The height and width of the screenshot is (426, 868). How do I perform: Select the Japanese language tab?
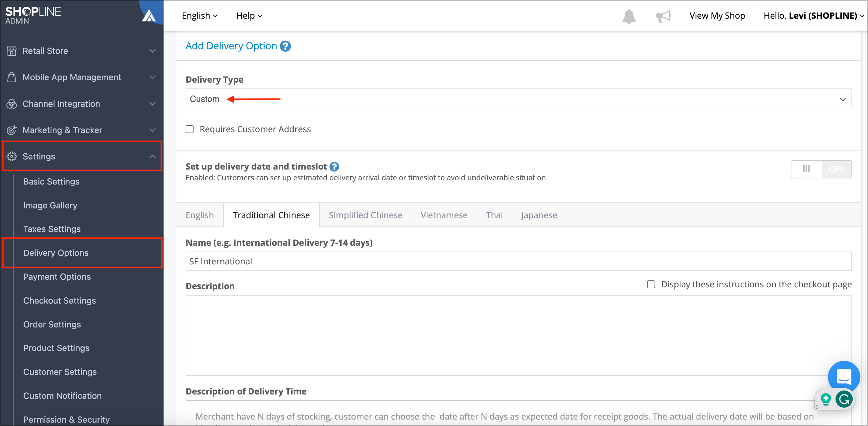point(539,215)
